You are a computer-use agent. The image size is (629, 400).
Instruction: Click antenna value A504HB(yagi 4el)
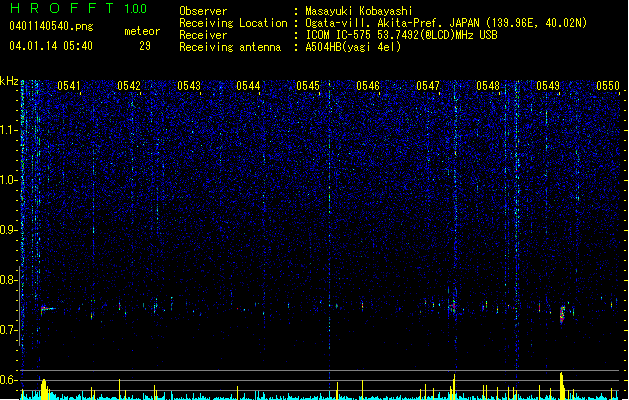353,47
